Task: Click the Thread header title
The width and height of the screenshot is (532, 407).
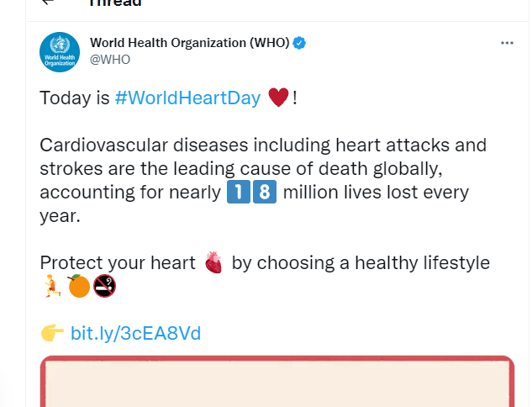Action: [x=115, y=3]
